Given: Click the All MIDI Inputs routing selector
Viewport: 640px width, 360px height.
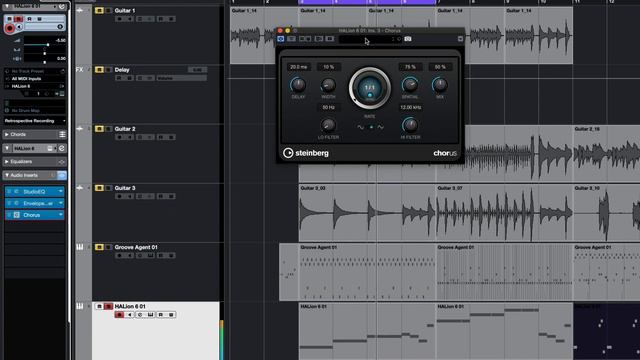Looking at the screenshot, I should (x=35, y=79).
